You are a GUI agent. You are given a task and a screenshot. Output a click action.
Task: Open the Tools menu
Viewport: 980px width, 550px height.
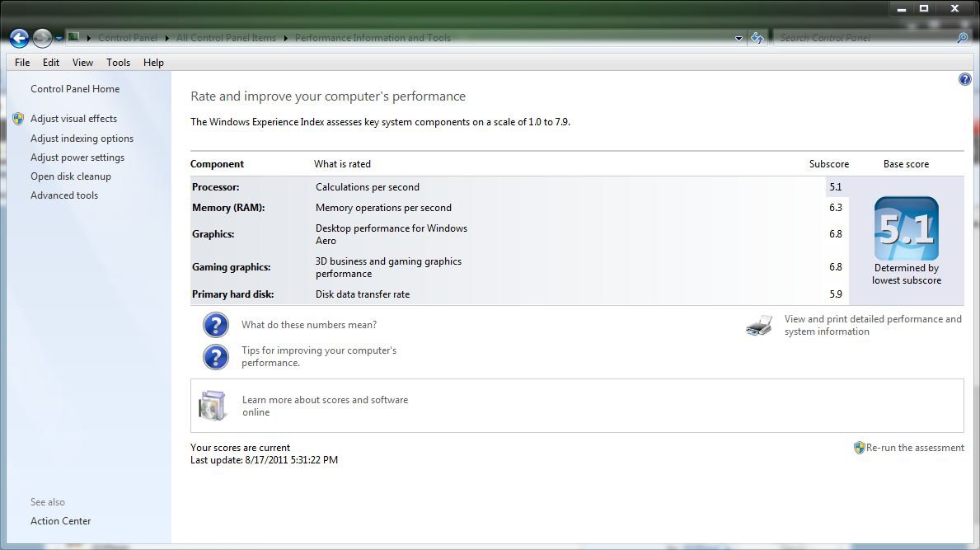[118, 63]
